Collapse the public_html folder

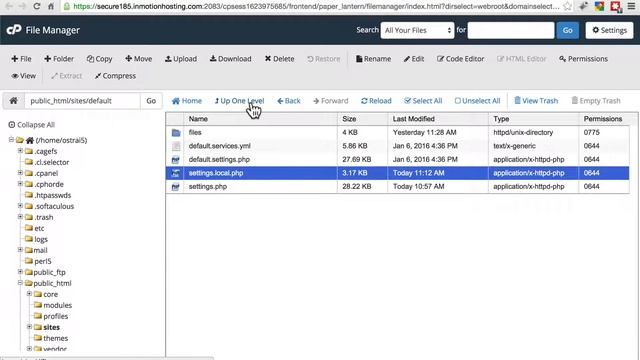click(x=20, y=283)
